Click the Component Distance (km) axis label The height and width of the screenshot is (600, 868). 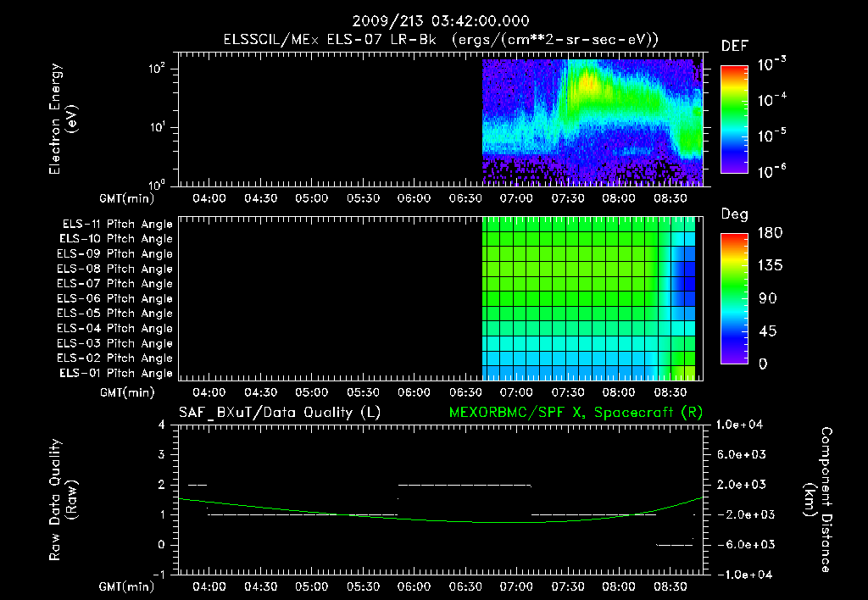point(818,500)
